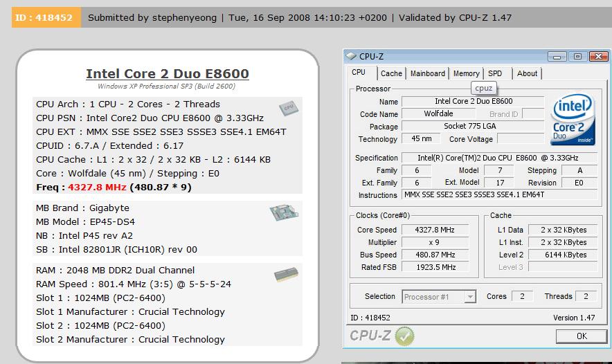612x364 pixels.
Task: Click the Technology field 45 nm
Action: (x=421, y=139)
